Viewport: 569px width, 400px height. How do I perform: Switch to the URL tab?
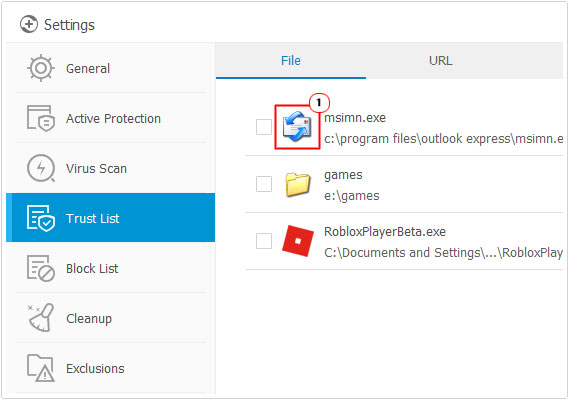tap(441, 61)
